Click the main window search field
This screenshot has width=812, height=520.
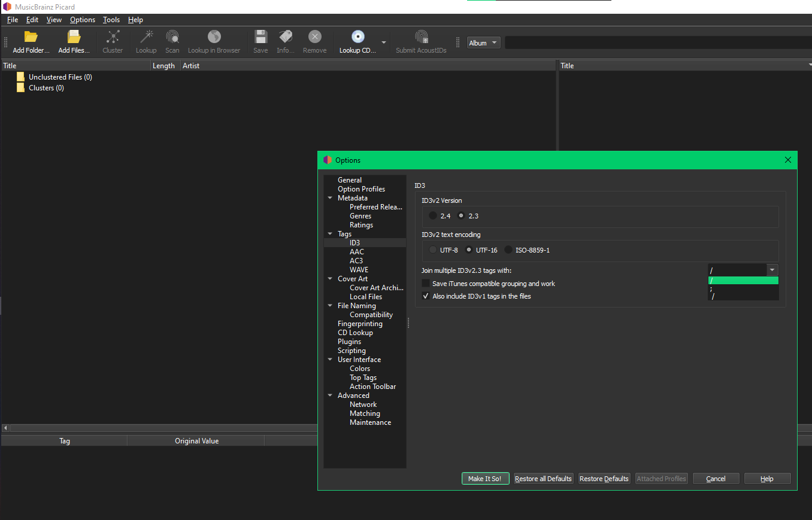658,42
